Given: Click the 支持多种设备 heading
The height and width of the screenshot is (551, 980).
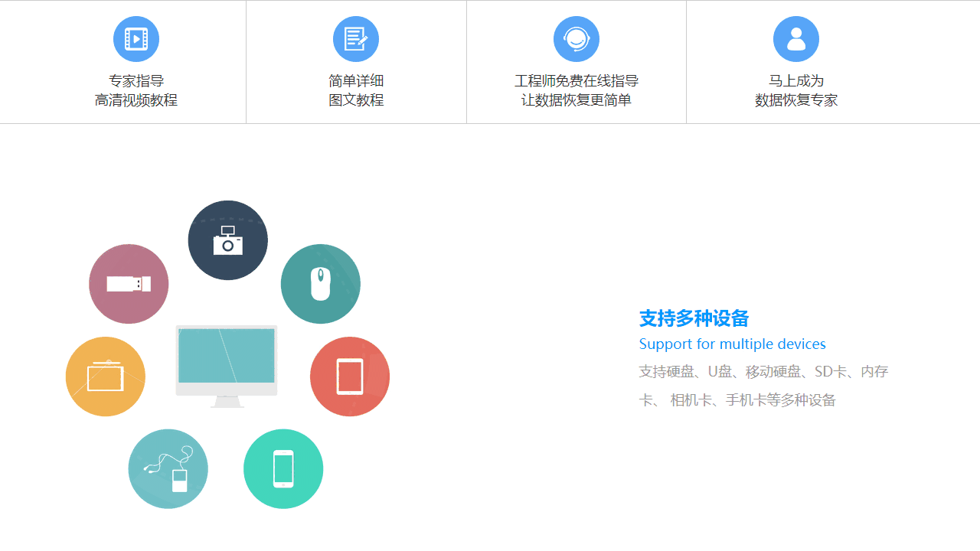Looking at the screenshot, I should click(x=694, y=318).
